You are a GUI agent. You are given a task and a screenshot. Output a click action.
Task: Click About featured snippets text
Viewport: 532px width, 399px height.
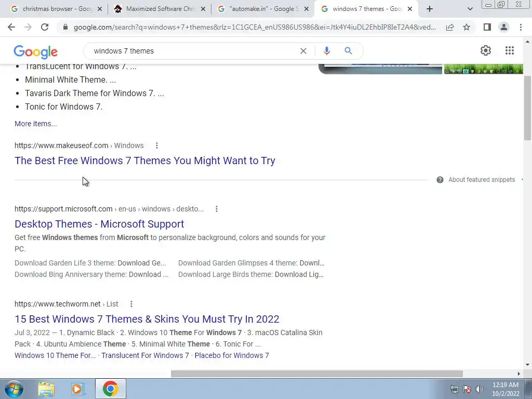(x=482, y=180)
